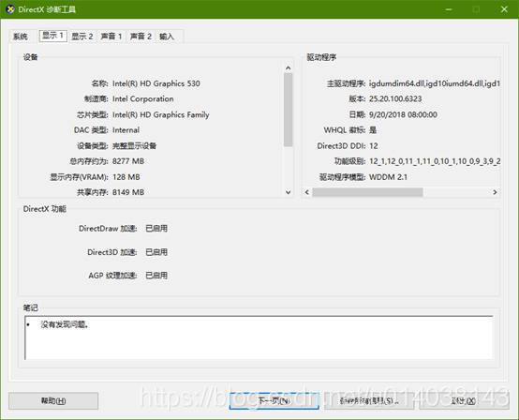
Task: Click the driver panel right scroll arrow
Action: click(495, 192)
